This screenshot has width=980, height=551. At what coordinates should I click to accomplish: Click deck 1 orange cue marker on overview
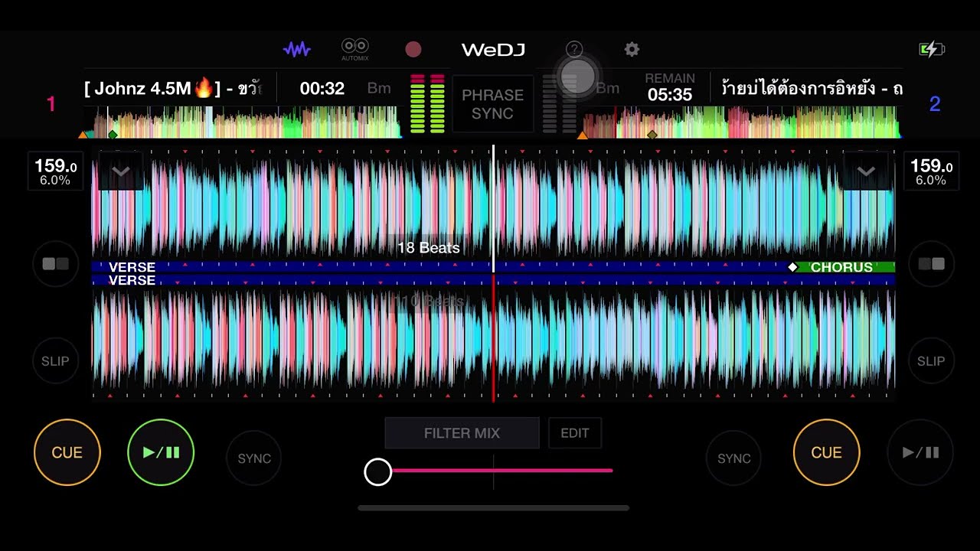pos(83,135)
